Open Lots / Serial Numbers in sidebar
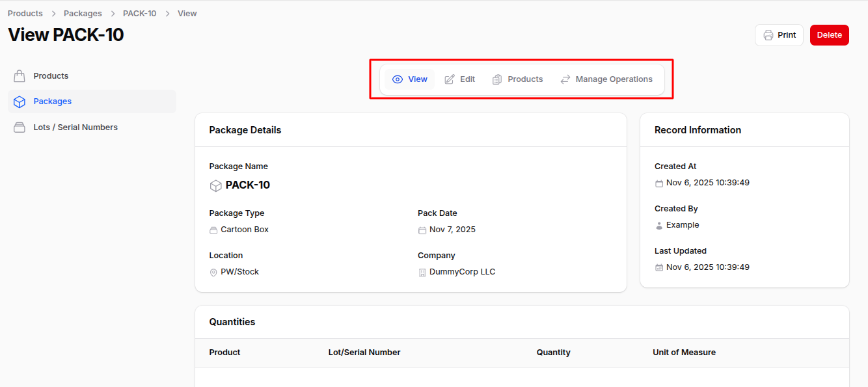This screenshot has width=868, height=387. point(75,127)
